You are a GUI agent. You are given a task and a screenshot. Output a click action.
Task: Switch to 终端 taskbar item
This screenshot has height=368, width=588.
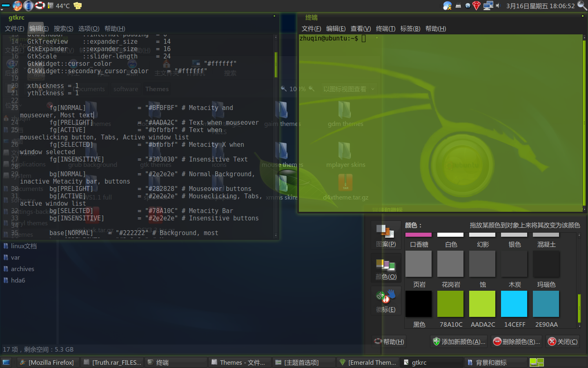click(x=176, y=362)
